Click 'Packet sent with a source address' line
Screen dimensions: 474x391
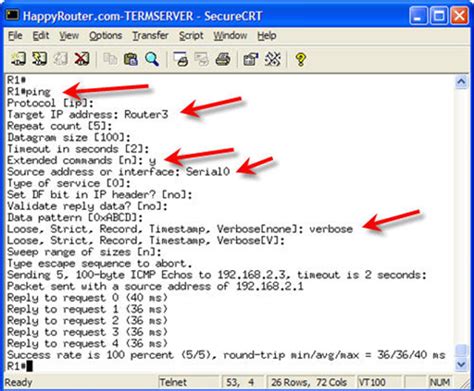(155, 286)
